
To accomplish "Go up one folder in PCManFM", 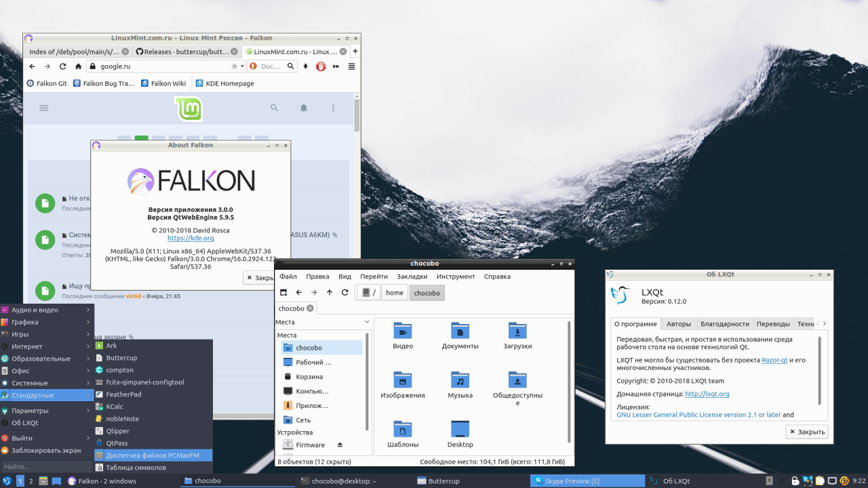I will (330, 293).
